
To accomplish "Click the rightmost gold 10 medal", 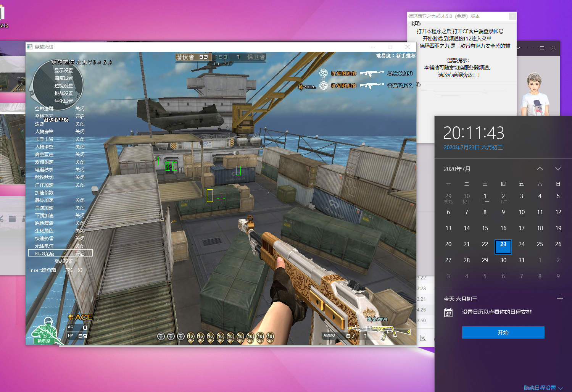I will (270, 337).
